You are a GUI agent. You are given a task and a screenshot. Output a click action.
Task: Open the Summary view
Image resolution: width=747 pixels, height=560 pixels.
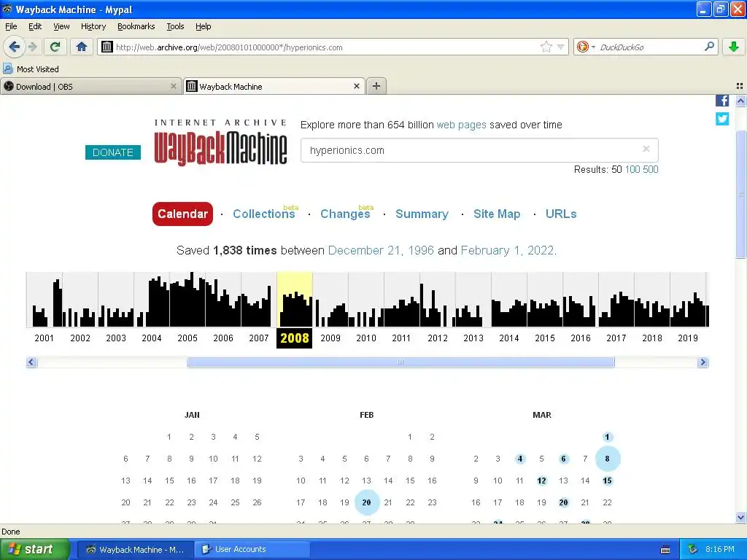coord(422,214)
